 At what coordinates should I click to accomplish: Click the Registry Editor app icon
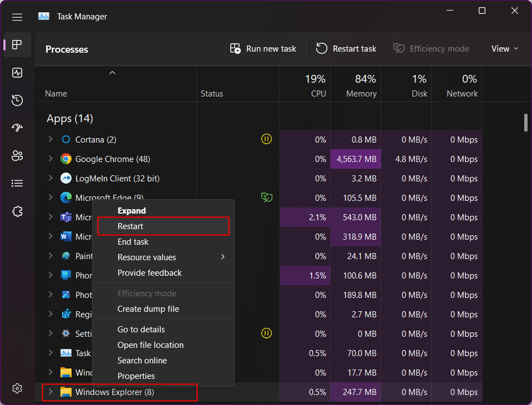click(66, 314)
